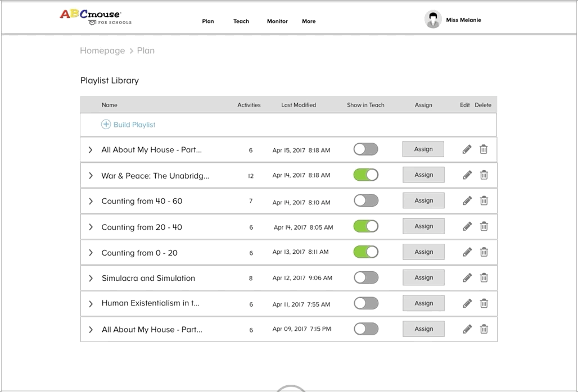Enable Show in Teach for Counting from 40 - 60
The height and width of the screenshot is (392, 578).
tap(366, 200)
